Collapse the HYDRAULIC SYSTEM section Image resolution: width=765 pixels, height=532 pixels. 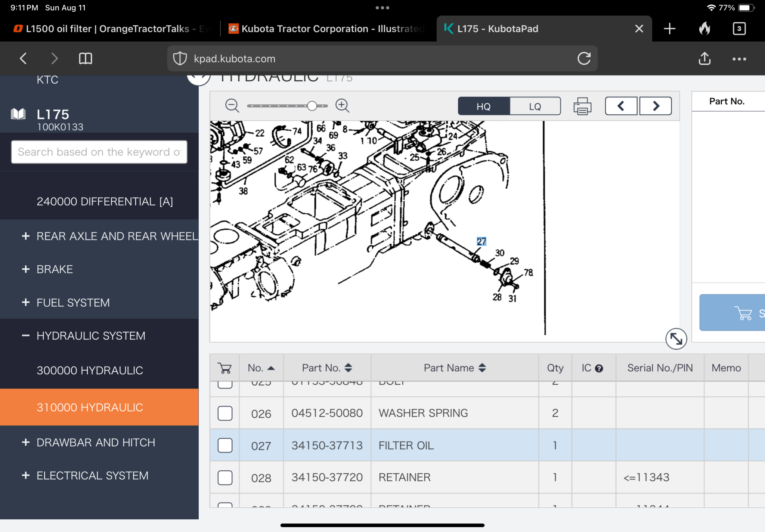pyautogui.click(x=25, y=335)
